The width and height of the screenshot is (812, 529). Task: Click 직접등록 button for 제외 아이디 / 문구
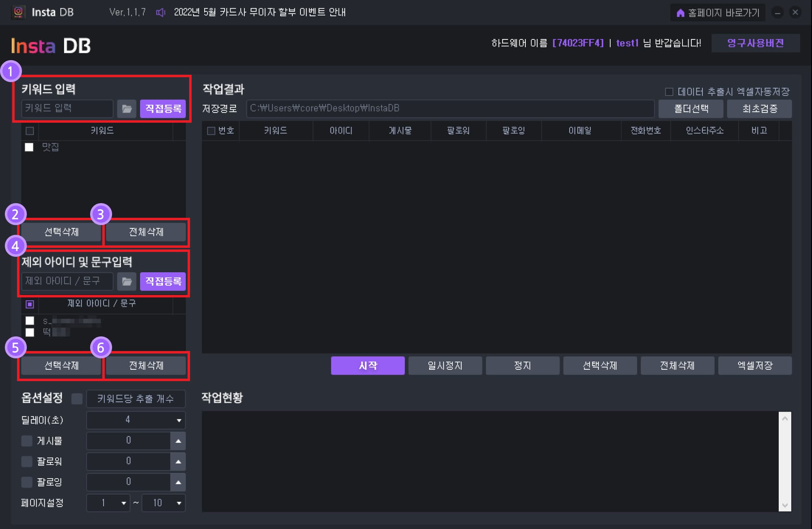(x=163, y=282)
